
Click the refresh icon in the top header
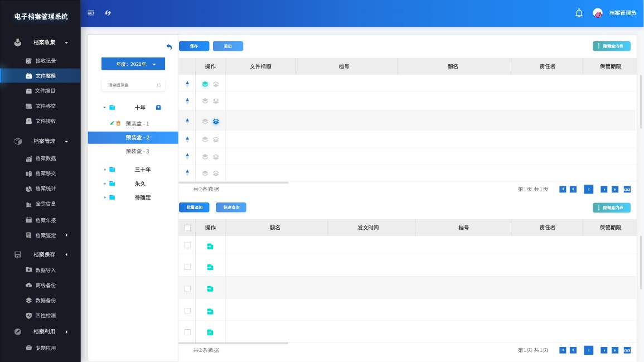coord(108,13)
